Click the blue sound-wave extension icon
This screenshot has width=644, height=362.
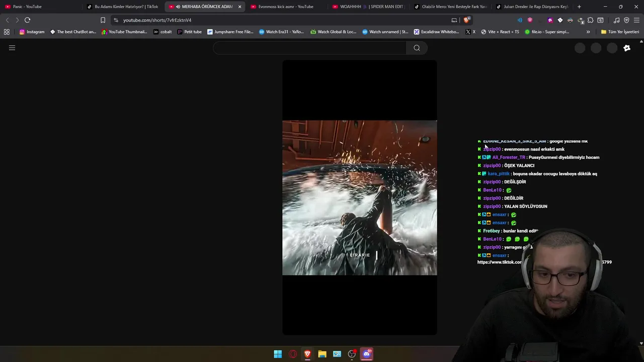point(520,20)
